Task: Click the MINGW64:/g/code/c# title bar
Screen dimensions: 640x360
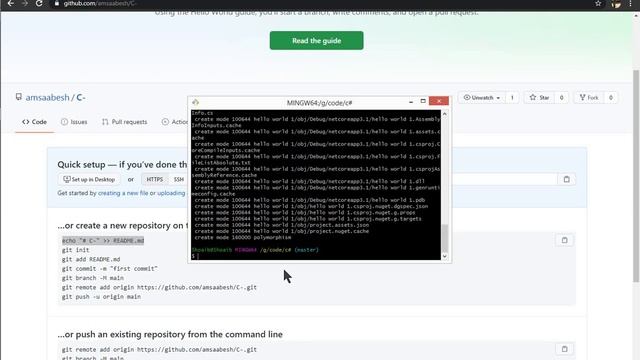Action: coord(320,102)
